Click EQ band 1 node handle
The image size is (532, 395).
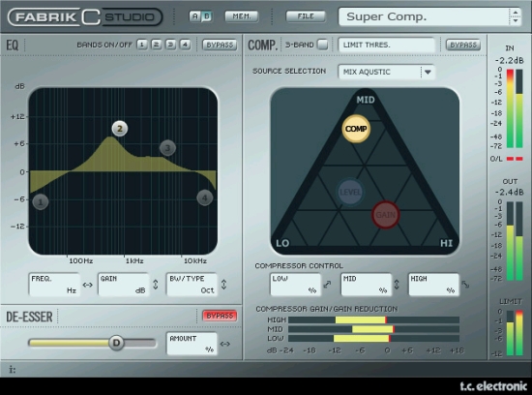coord(41,202)
